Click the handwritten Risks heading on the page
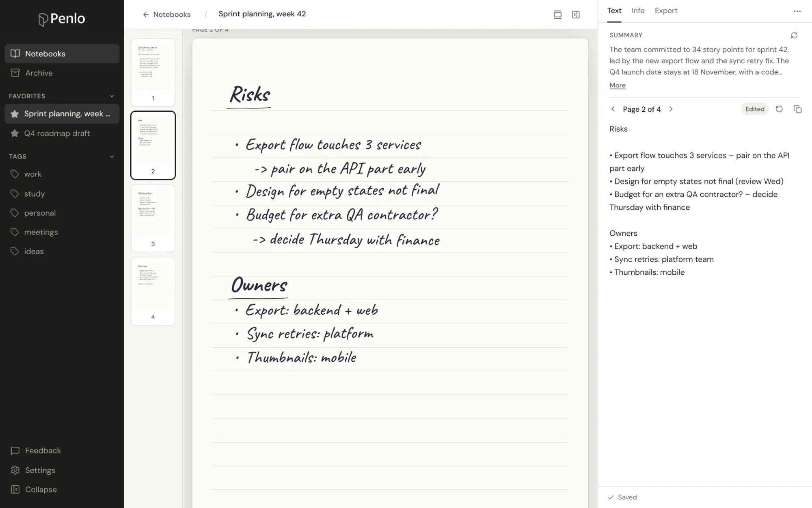 [x=249, y=95]
